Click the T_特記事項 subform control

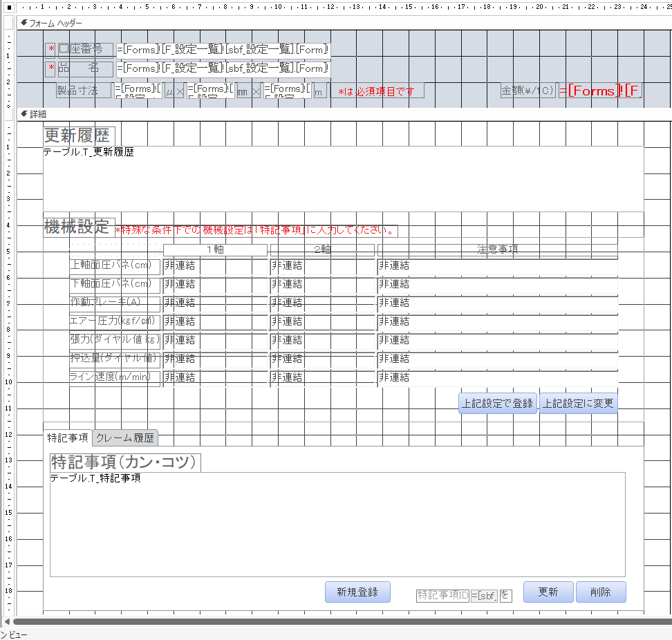[337, 525]
